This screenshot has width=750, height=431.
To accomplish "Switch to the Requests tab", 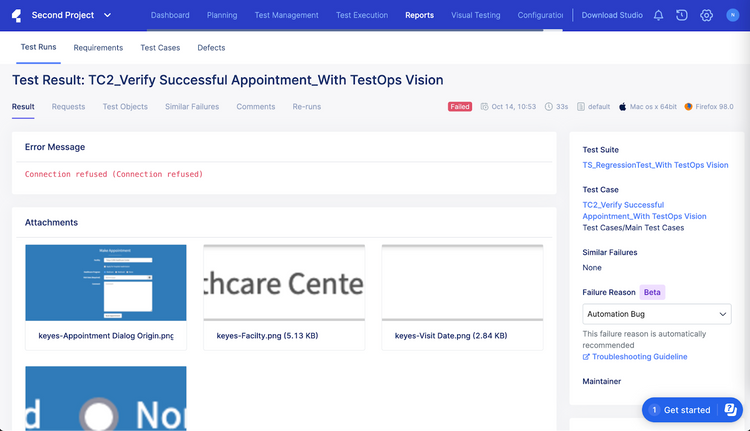I will 68,107.
